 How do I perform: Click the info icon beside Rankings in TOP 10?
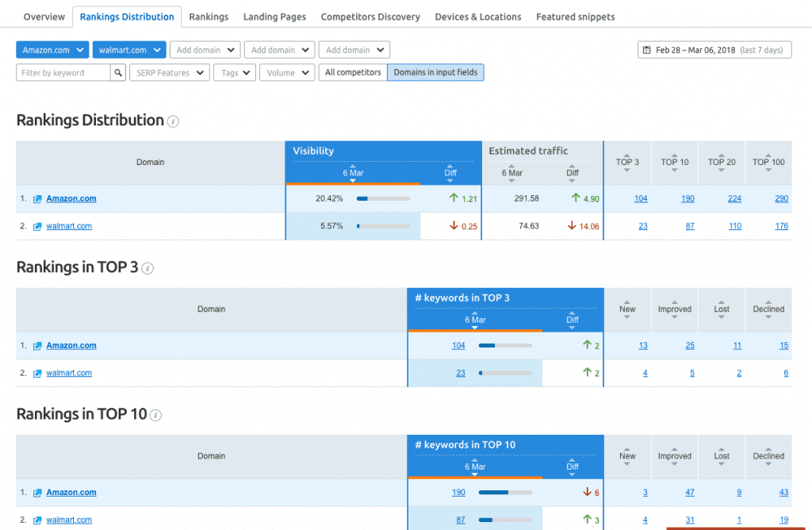pos(155,416)
